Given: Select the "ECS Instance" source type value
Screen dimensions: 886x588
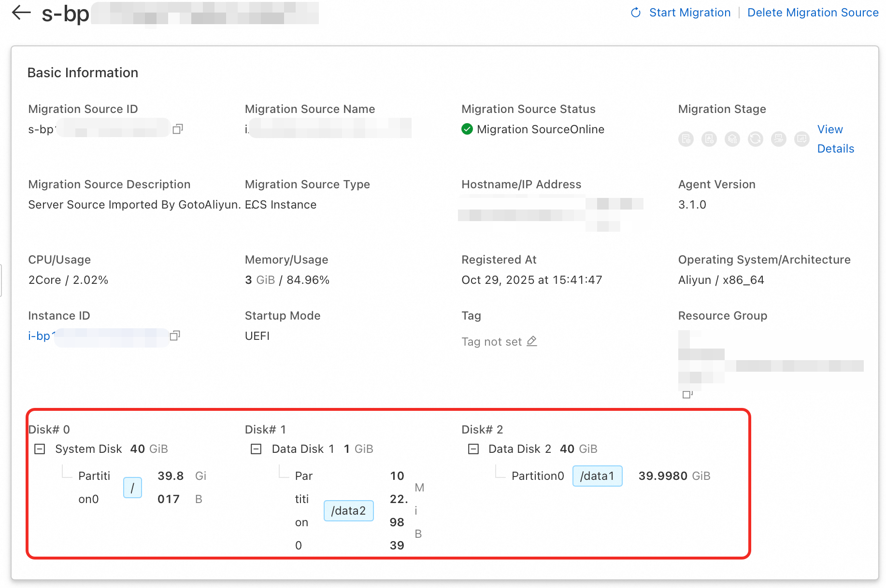Looking at the screenshot, I should (281, 205).
